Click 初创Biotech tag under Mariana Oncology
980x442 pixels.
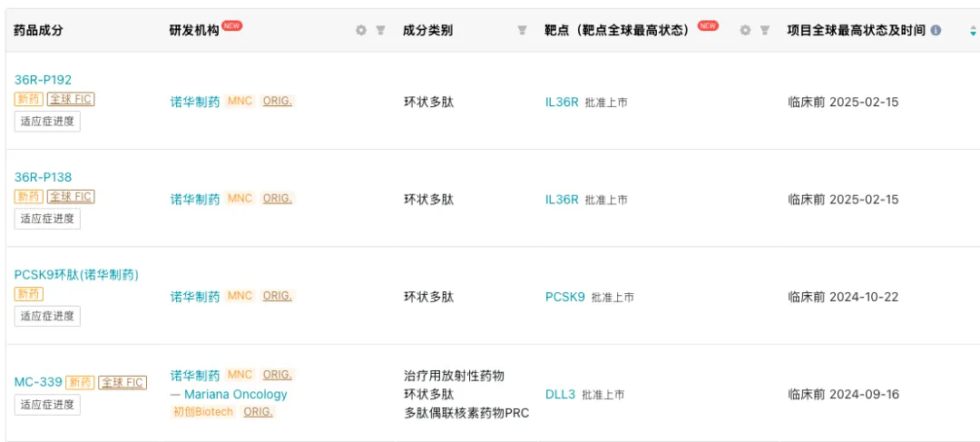[x=202, y=412]
